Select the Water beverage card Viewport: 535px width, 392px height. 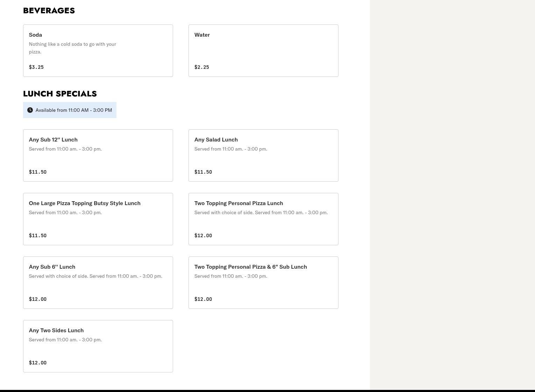pos(263,51)
